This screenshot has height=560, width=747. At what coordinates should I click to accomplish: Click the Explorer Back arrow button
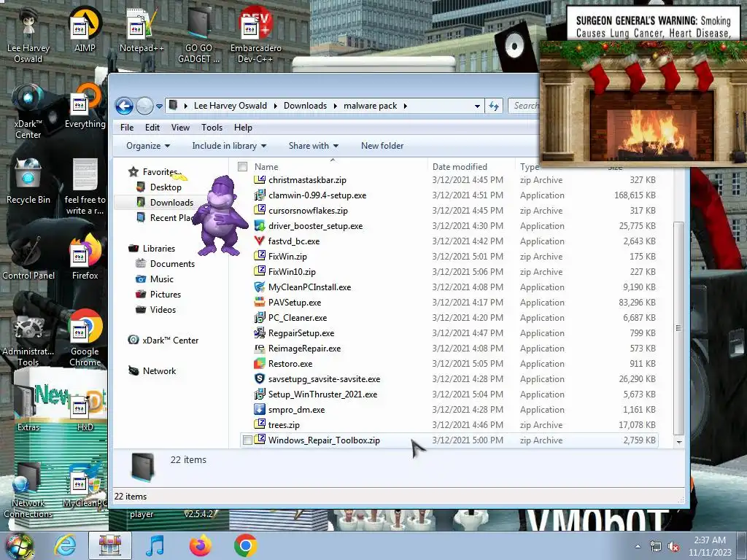[124, 106]
